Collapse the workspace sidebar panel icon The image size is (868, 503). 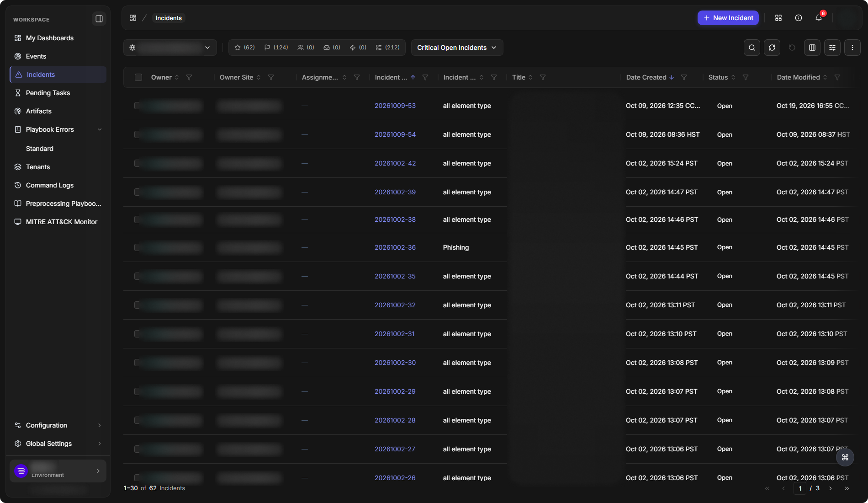[99, 19]
